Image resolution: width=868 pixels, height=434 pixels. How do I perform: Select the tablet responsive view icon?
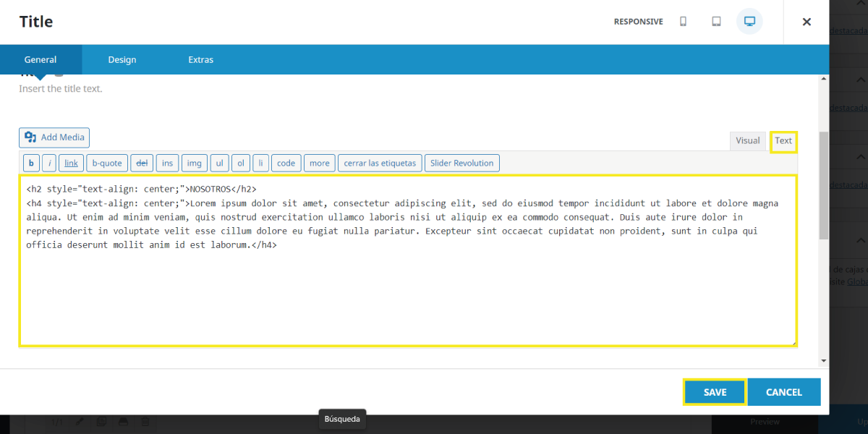[x=716, y=22]
